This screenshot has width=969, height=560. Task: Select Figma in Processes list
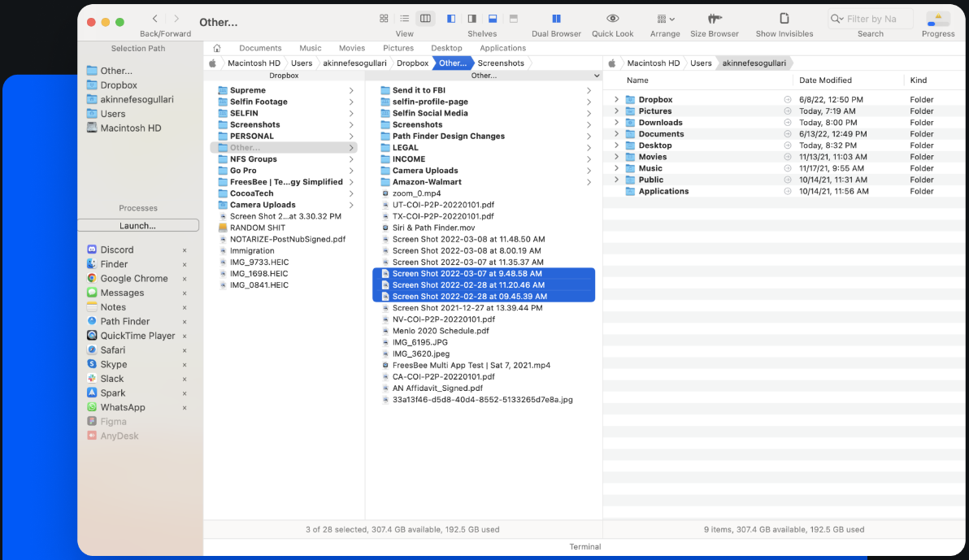point(107,422)
